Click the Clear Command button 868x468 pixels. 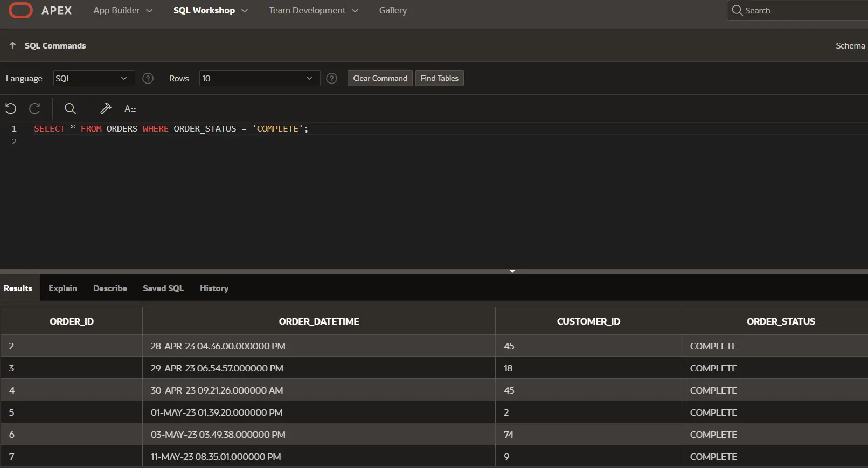click(x=380, y=78)
